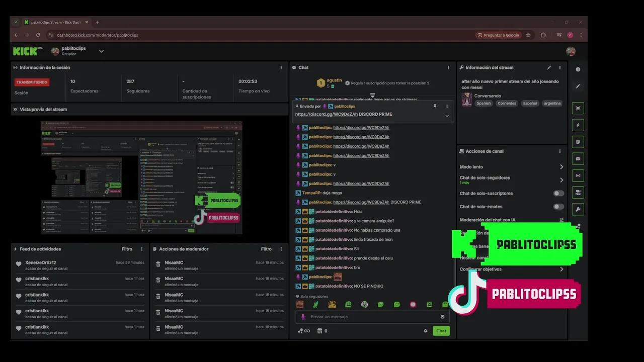Click the screen capture icon in right sidebar
The width and height of the screenshot is (644, 362).
[x=578, y=108]
